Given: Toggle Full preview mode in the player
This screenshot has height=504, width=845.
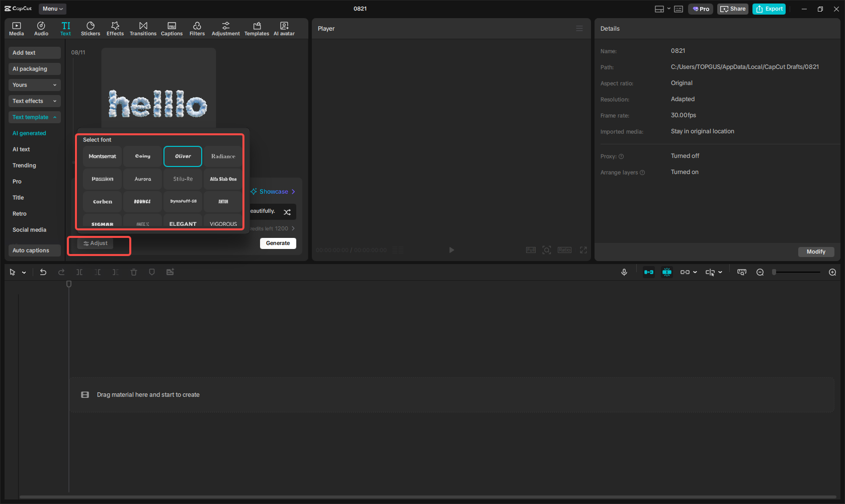Looking at the screenshot, I should 531,249.
